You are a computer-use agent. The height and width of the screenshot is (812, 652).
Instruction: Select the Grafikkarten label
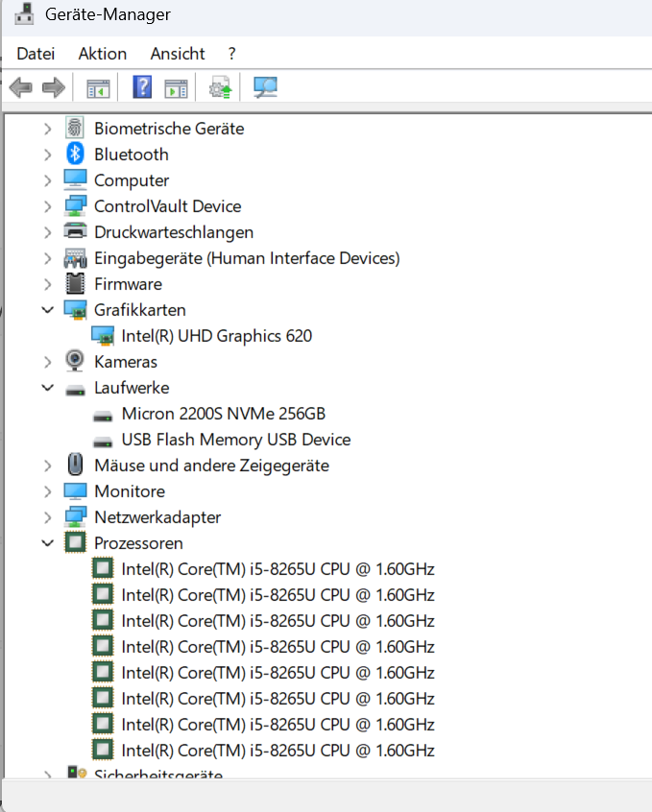140,310
